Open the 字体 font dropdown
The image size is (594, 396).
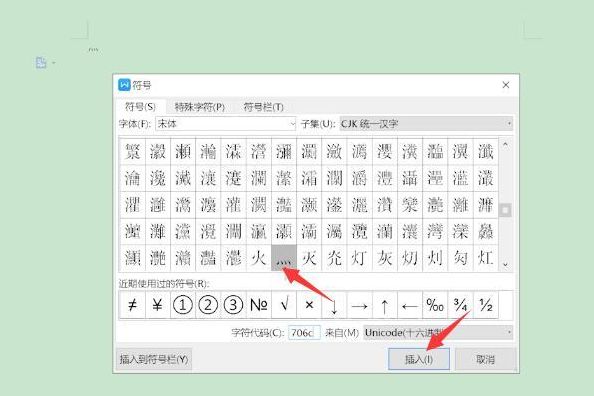tap(225, 124)
